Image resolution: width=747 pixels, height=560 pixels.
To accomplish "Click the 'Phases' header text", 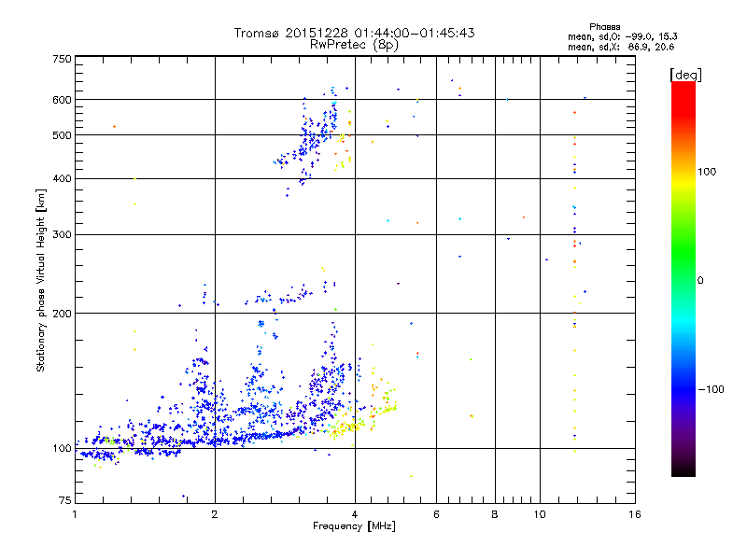I will click(604, 27).
